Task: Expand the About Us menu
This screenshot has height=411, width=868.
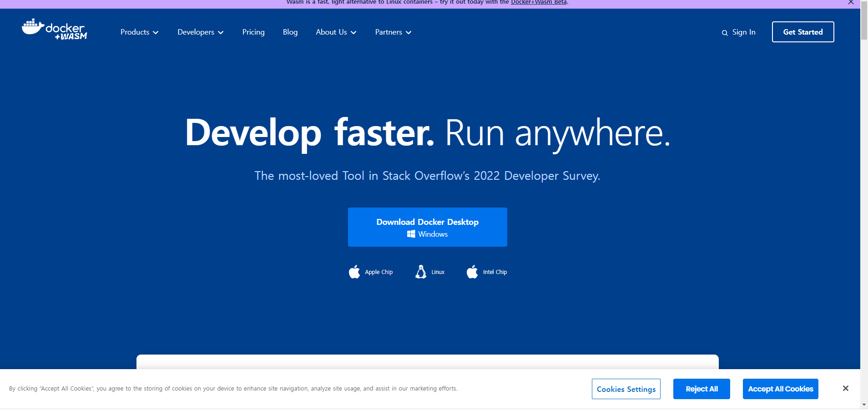Action: (336, 32)
